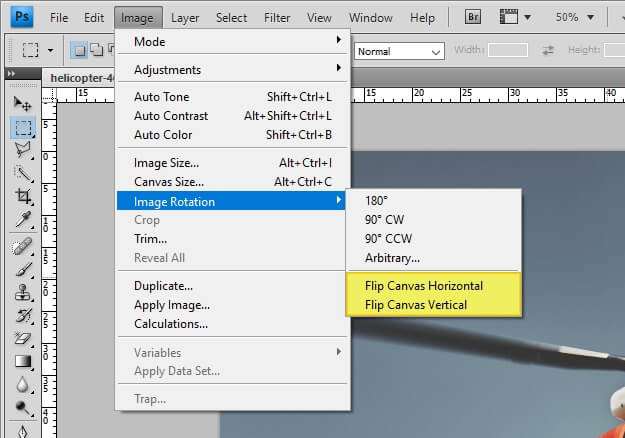Expand the Adjustments submenu
625x438 pixels.
click(x=233, y=70)
